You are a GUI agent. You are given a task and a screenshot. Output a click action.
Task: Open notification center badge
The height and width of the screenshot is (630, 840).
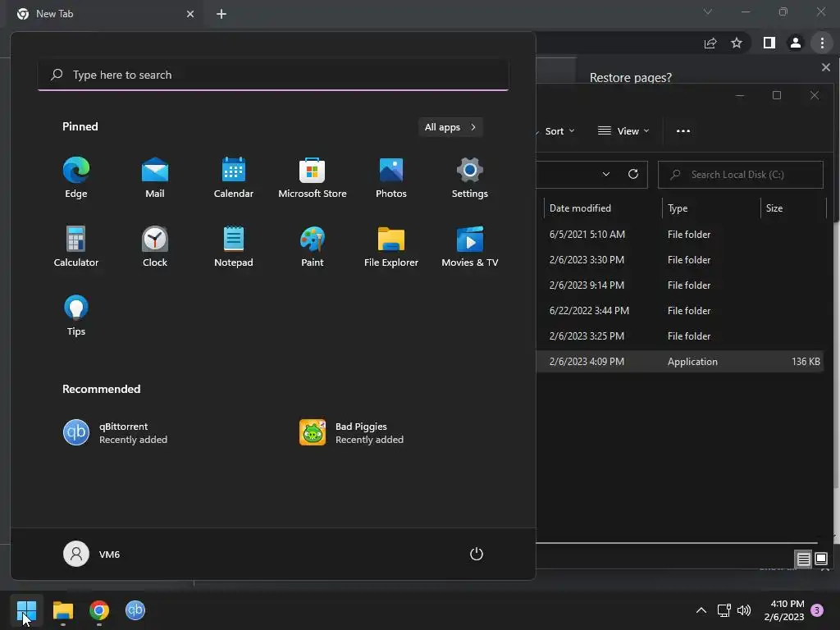[x=817, y=610]
